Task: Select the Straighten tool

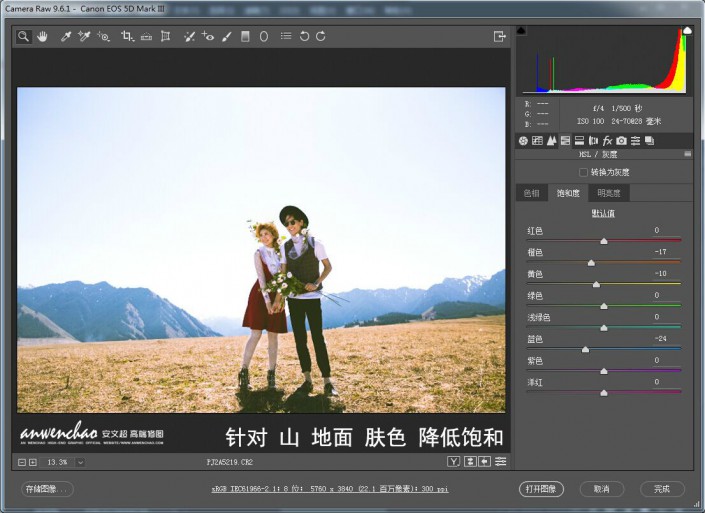Action: (147, 37)
